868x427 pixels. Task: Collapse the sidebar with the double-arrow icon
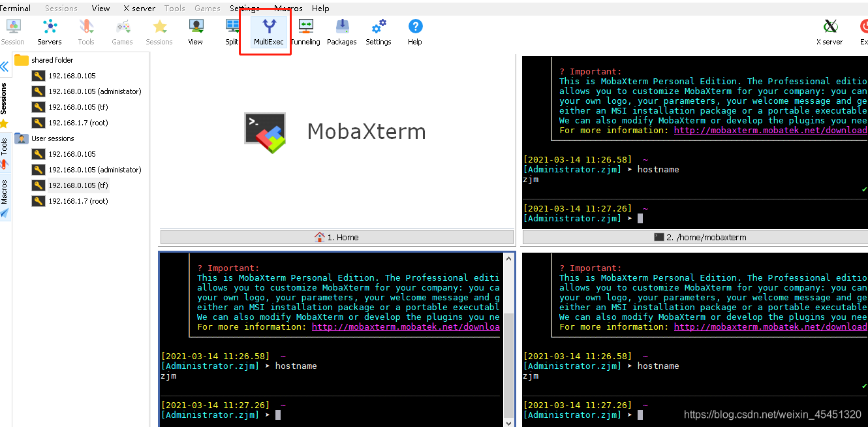(x=5, y=67)
